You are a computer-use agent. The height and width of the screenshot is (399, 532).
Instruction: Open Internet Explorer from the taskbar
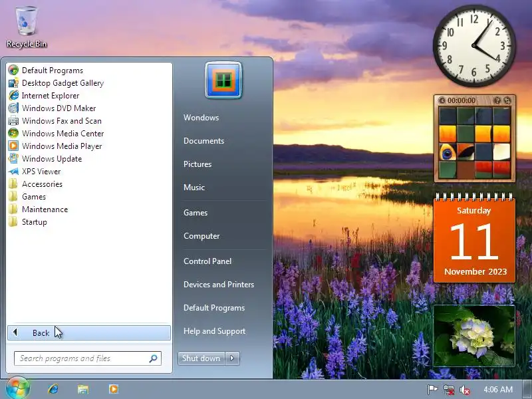53,389
